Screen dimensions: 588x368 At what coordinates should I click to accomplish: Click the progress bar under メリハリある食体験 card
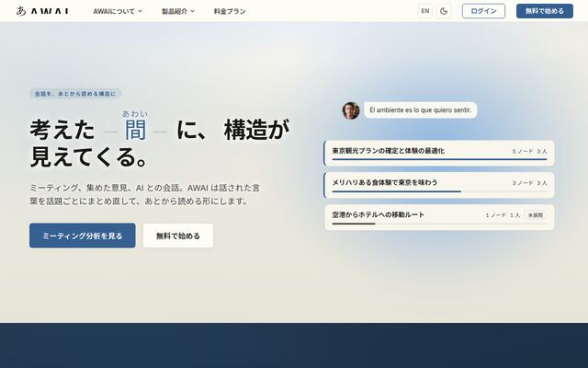coord(439,191)
